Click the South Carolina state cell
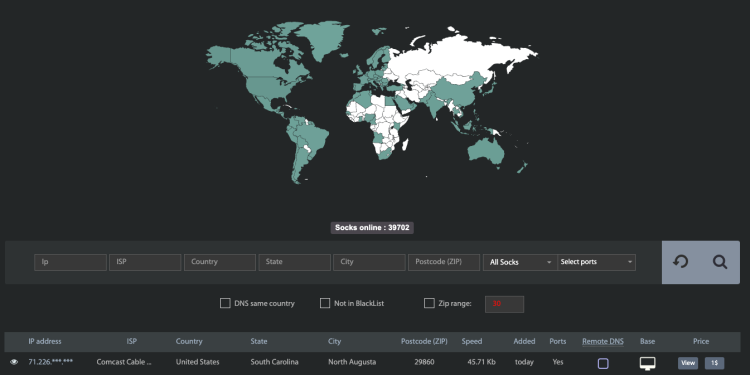Screen dimensions: 750x375 pos(274,362)
